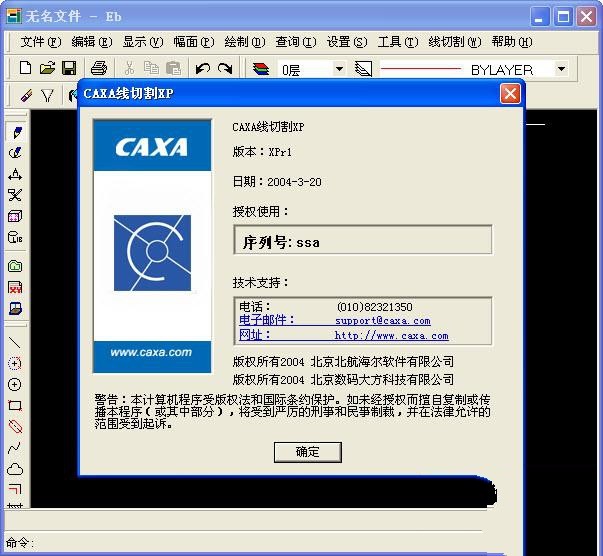Click the line type icon beside layer box

point(363,69)
